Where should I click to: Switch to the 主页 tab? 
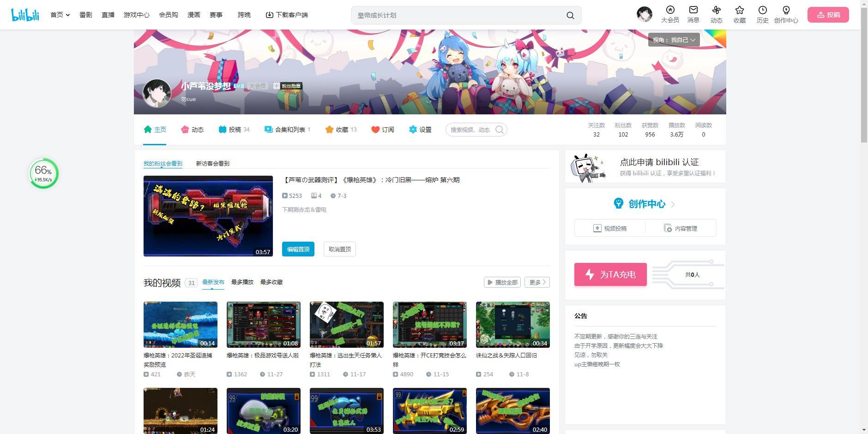pos(155,130)
